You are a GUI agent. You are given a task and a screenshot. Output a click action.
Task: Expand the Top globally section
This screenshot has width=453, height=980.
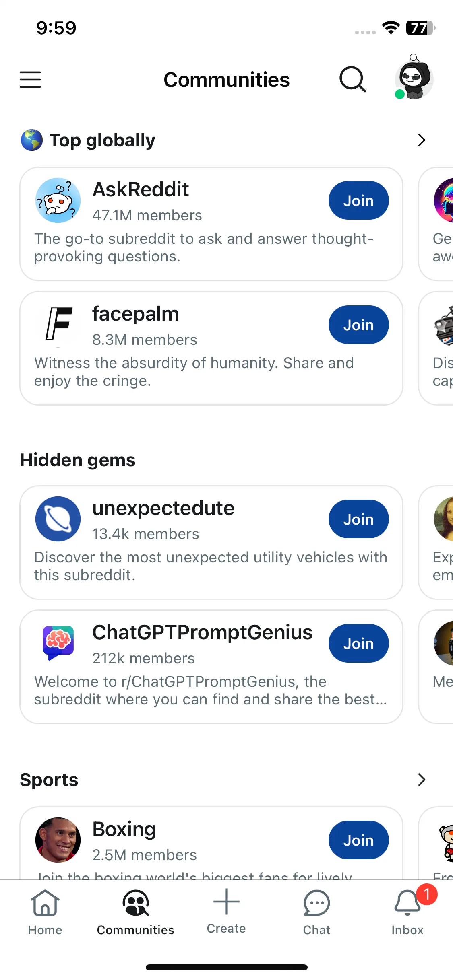[422, 140]
